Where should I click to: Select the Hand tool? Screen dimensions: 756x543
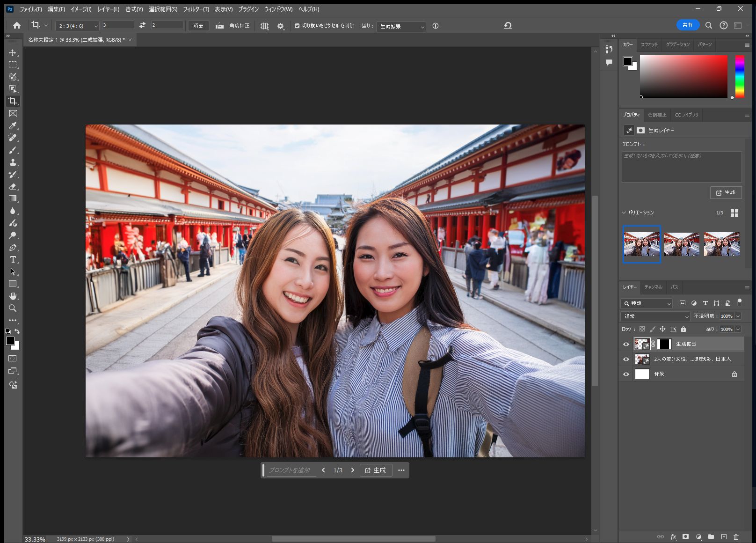tap(13, 296)
